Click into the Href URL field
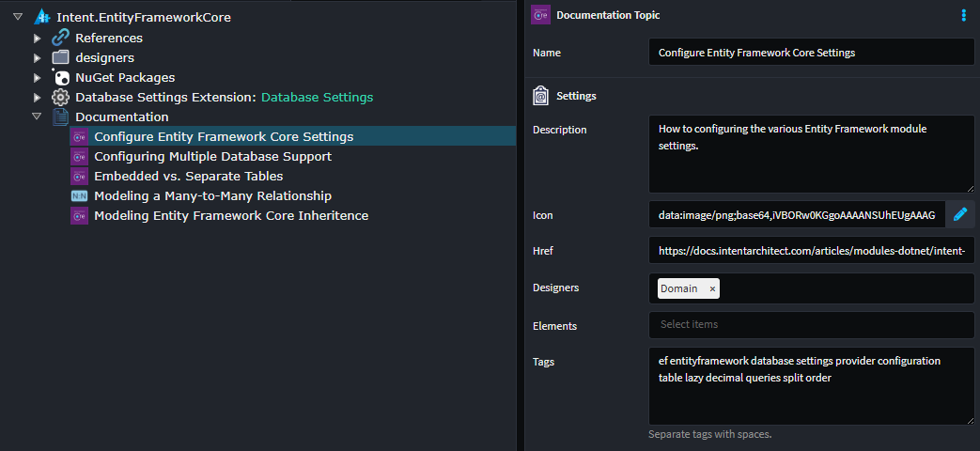The height and width of the screenshot is (451, 980). tap(811, 251)
